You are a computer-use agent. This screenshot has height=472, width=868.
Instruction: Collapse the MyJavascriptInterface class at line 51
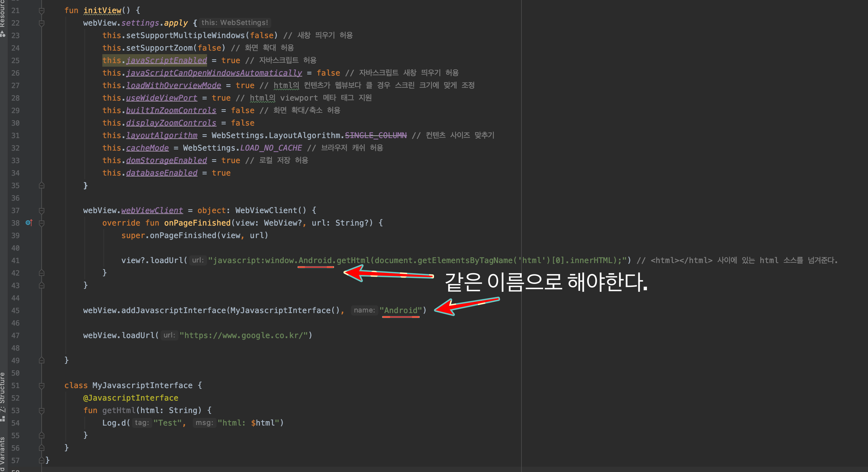pyautogui.click(x=41, y=386)
